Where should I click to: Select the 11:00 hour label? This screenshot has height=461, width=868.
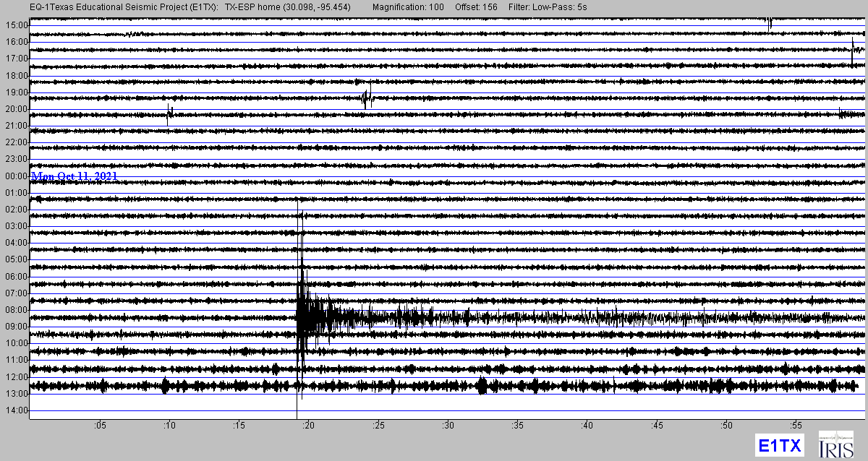point(16,360)
